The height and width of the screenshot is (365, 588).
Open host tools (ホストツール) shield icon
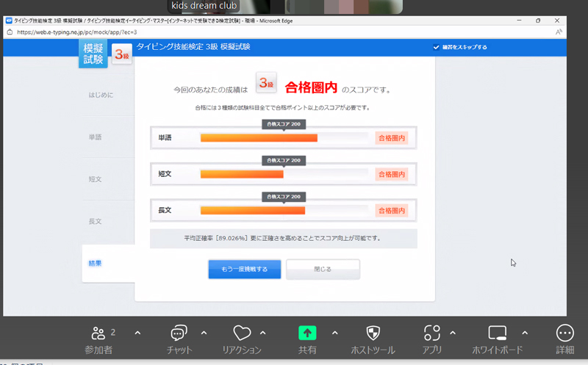[x=373, y=333]
